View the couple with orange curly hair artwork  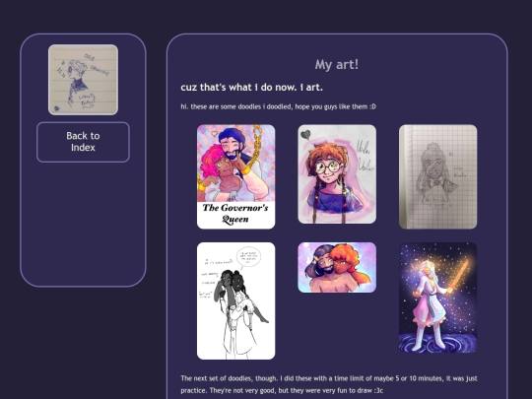[x=337, y=267]
